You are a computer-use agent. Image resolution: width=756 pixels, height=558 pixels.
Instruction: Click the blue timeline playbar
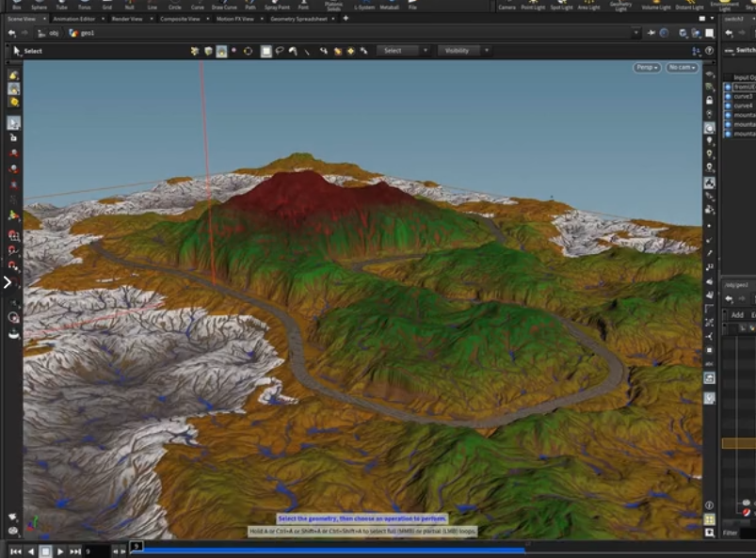point(332,549)
